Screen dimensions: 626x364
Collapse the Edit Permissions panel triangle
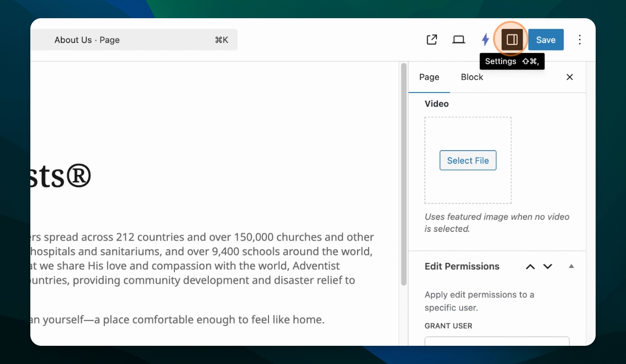point(571,266)
